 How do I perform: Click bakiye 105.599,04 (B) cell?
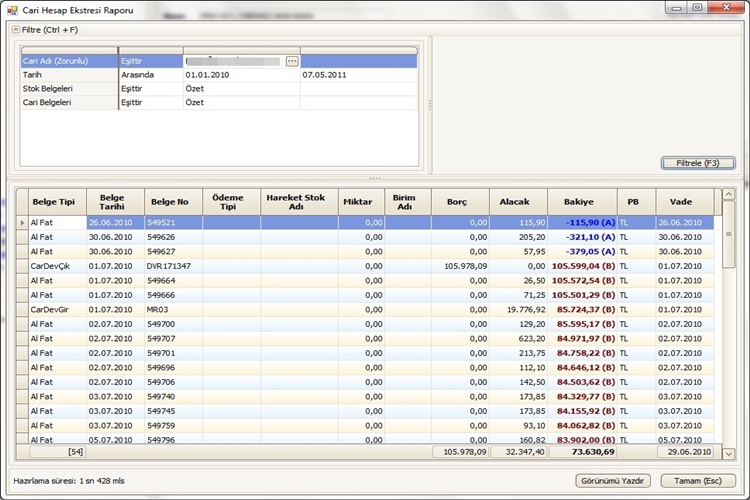coord(583,266)
